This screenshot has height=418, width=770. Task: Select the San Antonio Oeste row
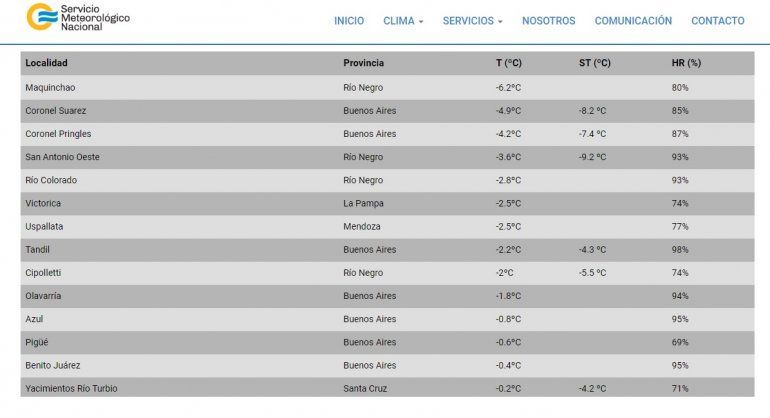coord(62,157)
